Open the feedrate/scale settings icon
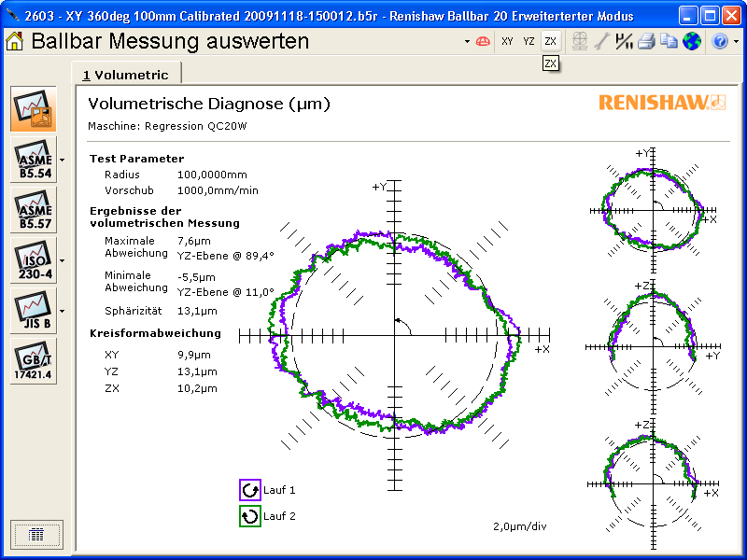The width and height of the screenshot is (747, 560). [624, 41]
